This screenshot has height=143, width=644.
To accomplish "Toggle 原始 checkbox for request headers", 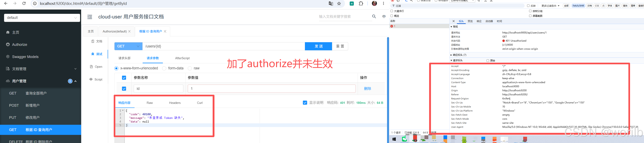I will [x=488, y=61].
